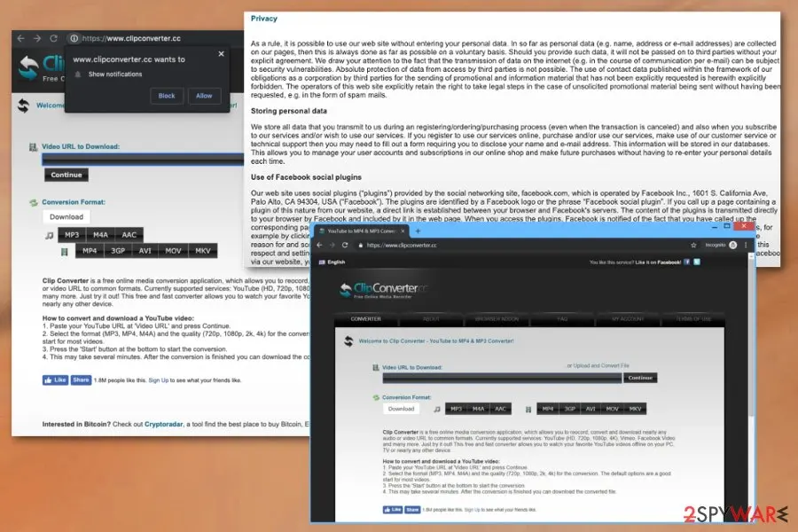The image size is (798, 532).
Task: Click Facebook Like button in front window
Action: pyautogui.click(x=393, y=510)
